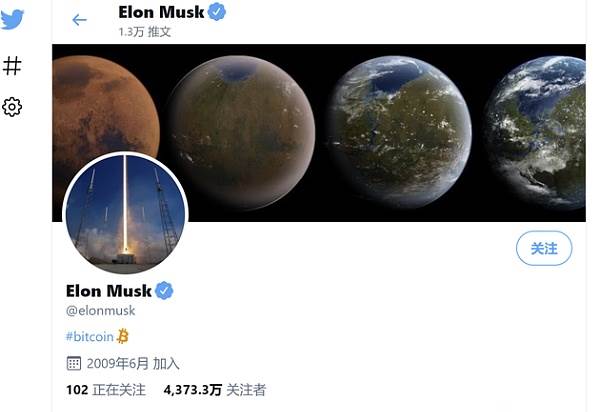600x412 pixels.
Task: Open the Twitter bird home icon
Action: [12, 19]
